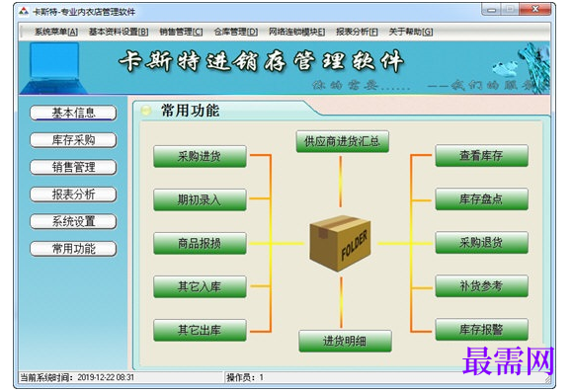
Task: Open the 报表分析[F] menu
Action: coord(357,32)
